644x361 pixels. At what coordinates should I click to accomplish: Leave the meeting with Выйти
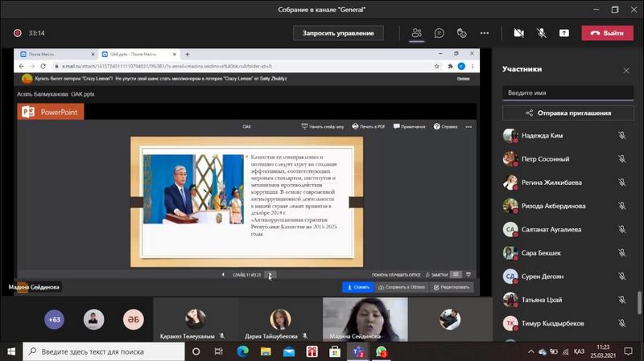(x=608, y=33)
